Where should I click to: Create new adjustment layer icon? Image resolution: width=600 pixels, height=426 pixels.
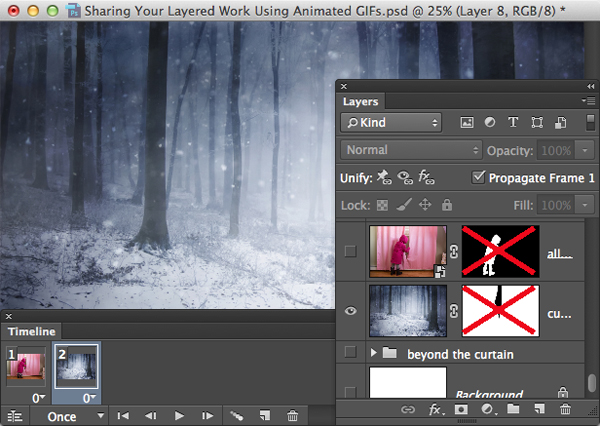pyautogui.click(x=487, y=409)
